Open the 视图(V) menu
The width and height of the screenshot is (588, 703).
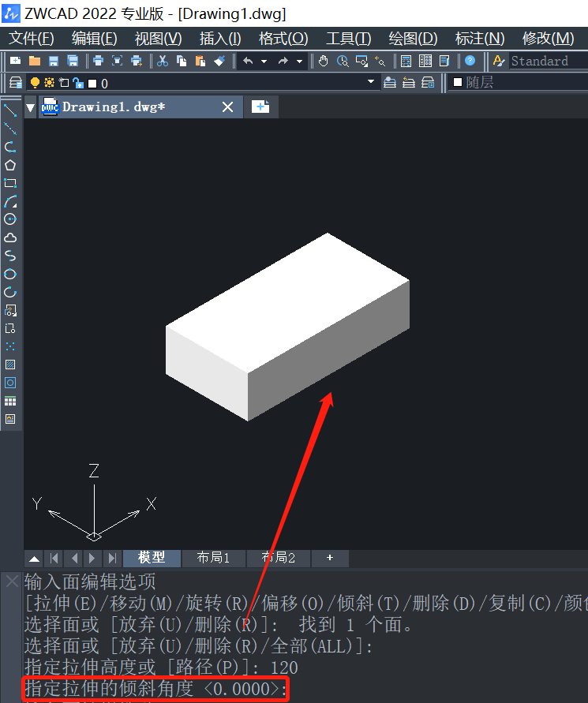pos(159,39)
